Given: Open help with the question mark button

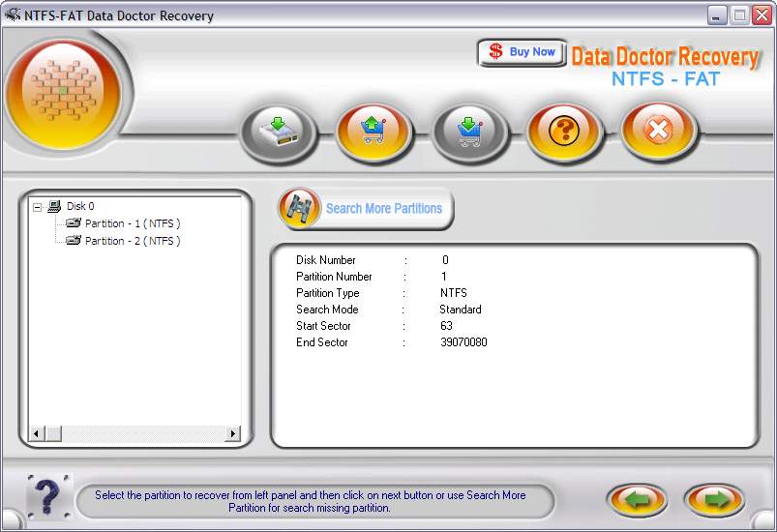Looking at the screenshot, I should [x=564, y=132].
